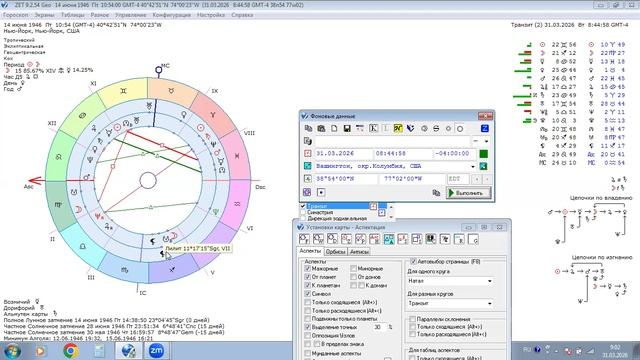Click the new blank document icon in Фоновые данные
The width and height of the screenshot is (640, 360).
pos(334,129)
